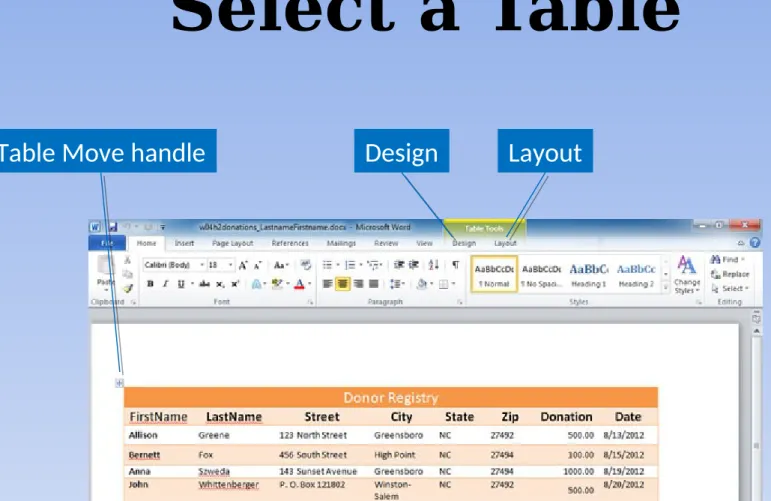Click the Multilevel List icon
Viewport: 771px width, 501px height.
coord(373,265)
